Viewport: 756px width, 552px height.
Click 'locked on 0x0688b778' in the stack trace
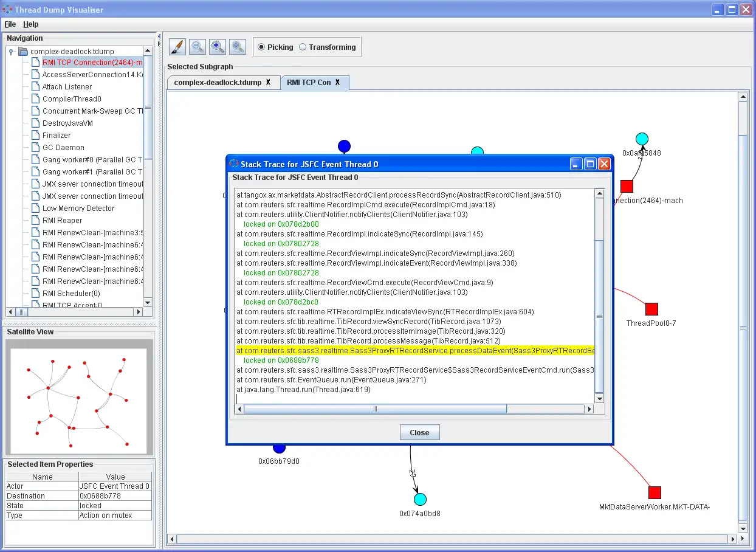tap(281, 361)
